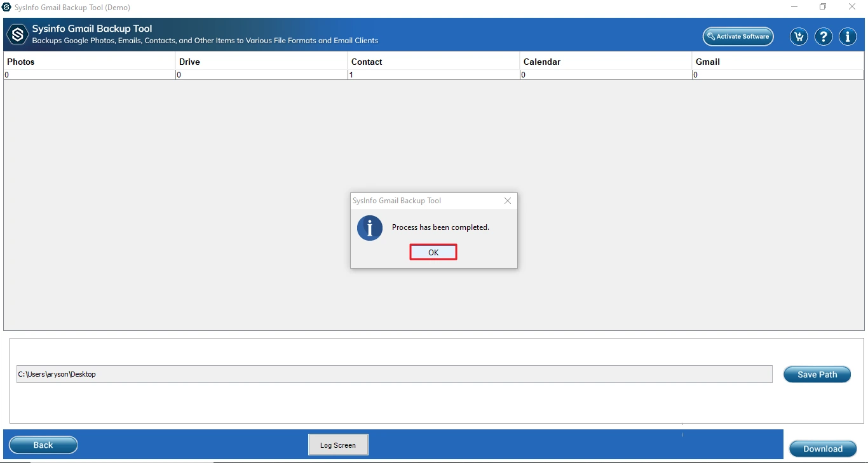
Task: Click the app icon in the title bar
Action: tap(7, 7)
